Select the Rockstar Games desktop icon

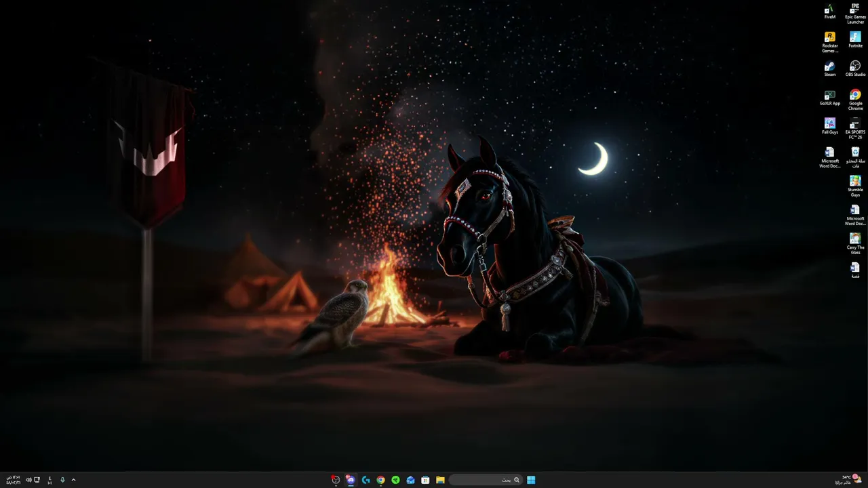[x=829, y=42]
